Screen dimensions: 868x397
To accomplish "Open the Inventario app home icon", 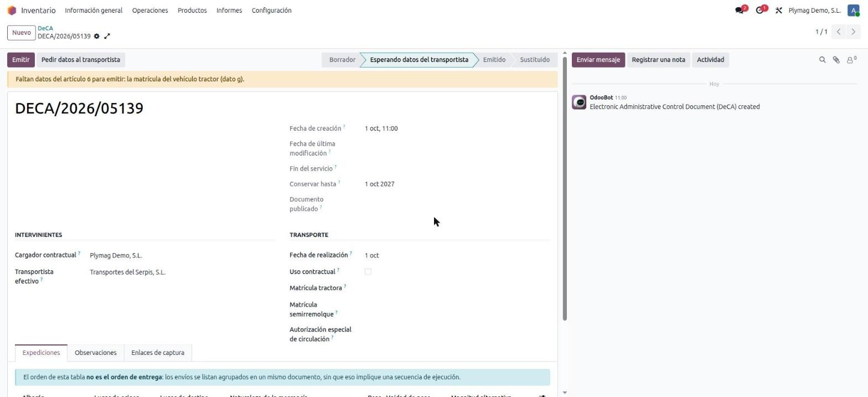I will [x=12, y=11].
